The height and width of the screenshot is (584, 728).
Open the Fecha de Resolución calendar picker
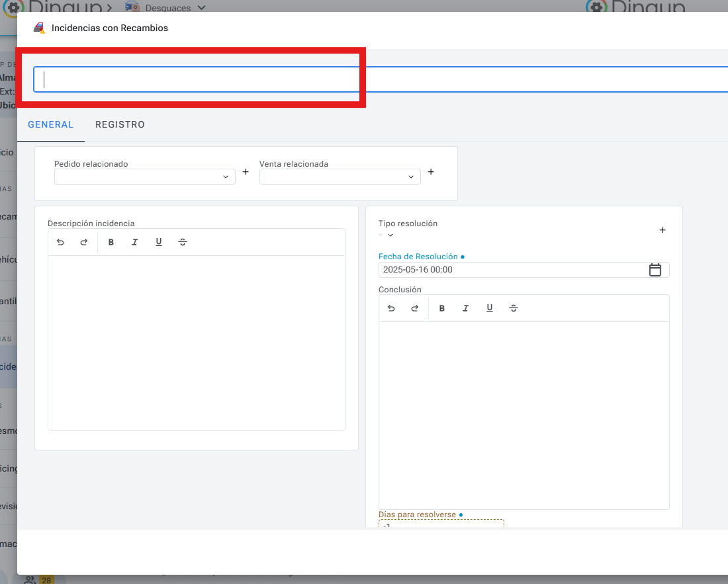click(655, 270)
